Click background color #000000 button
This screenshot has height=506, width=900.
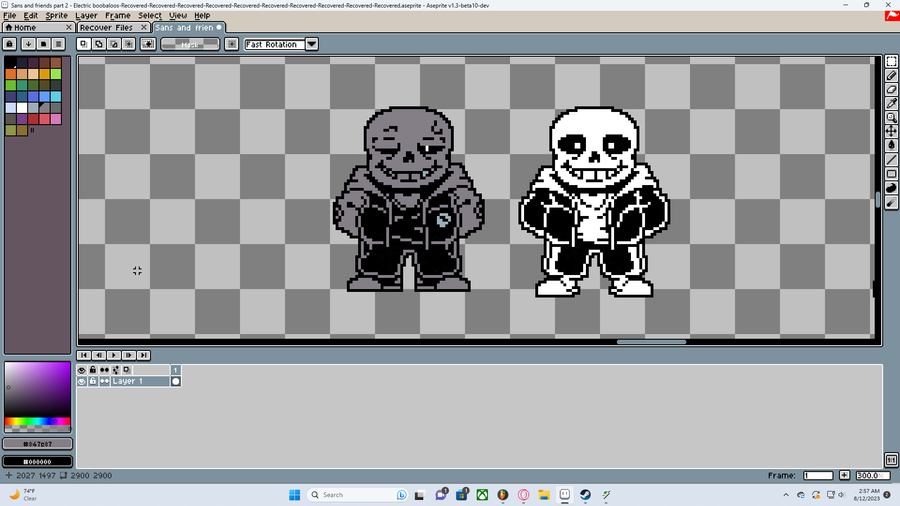coord(37,461)
